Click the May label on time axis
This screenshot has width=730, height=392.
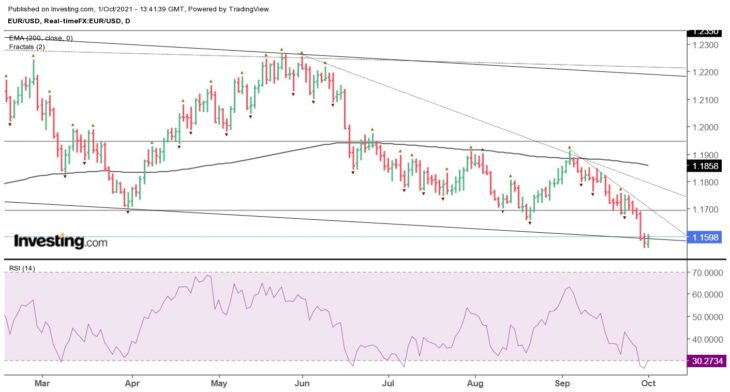click(219, 384)
